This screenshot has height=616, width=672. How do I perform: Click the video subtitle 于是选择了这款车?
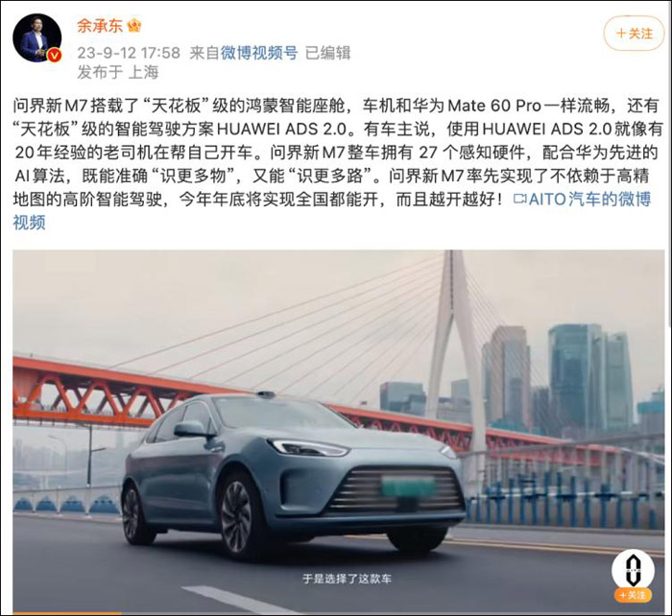click(347, 580)
